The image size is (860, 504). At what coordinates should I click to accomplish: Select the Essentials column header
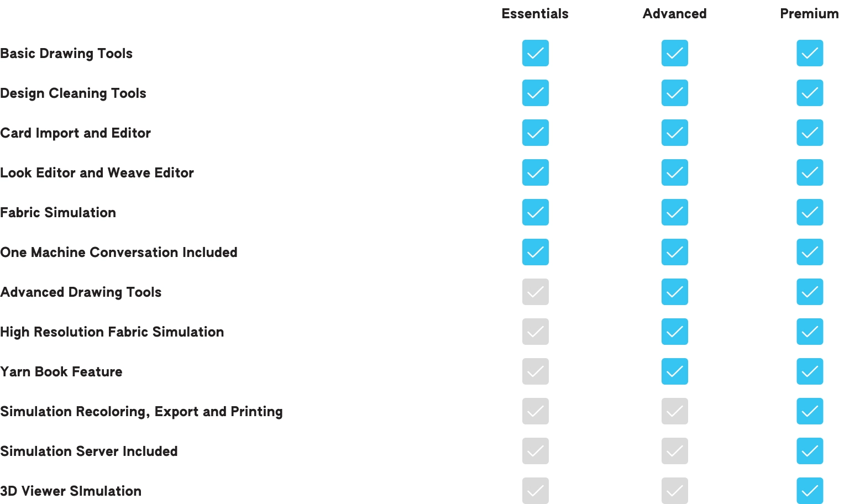tap(534, 14)
